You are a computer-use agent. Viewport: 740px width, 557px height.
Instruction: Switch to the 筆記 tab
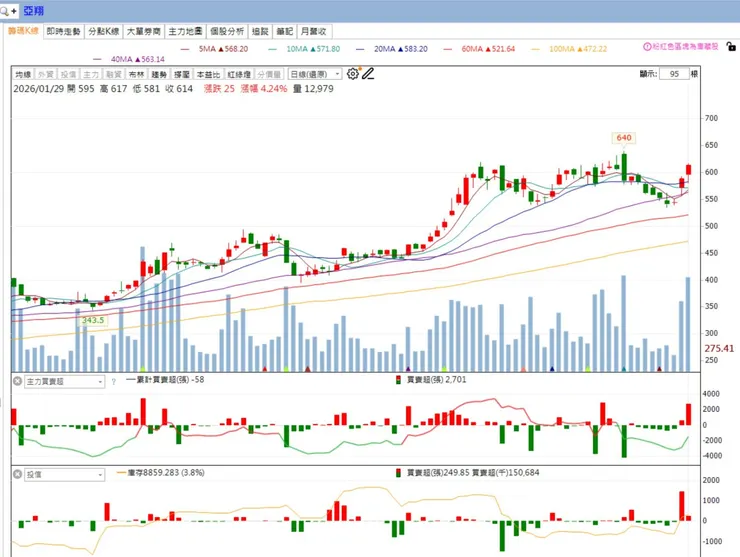[285, 31]
